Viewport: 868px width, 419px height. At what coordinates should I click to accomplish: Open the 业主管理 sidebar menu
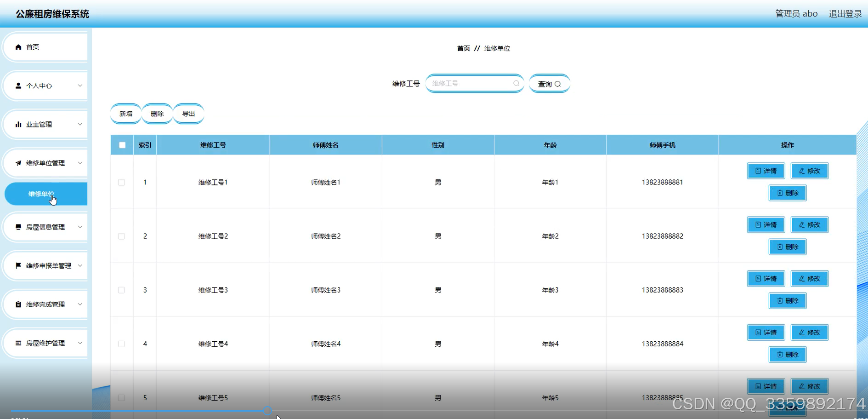45,124
